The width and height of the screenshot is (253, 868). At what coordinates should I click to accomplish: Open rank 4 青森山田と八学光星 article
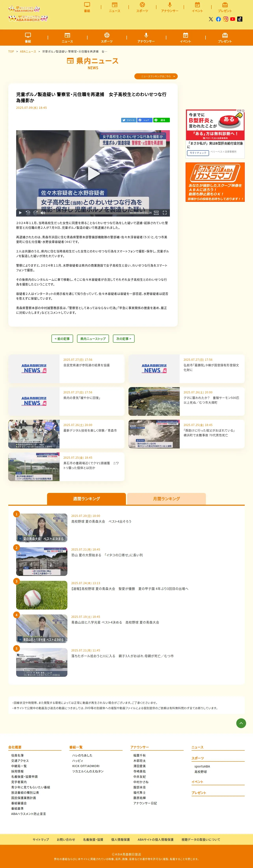(x=115, y=622)
